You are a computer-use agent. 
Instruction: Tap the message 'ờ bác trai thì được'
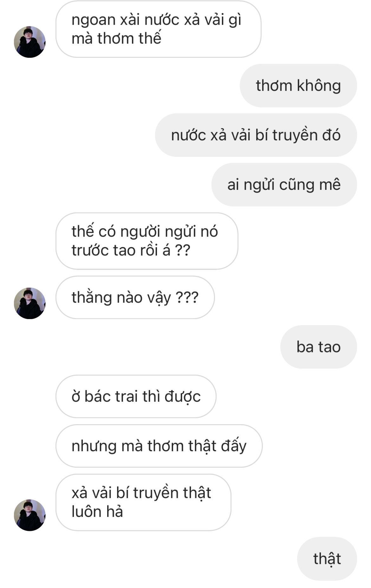point(136,396)
